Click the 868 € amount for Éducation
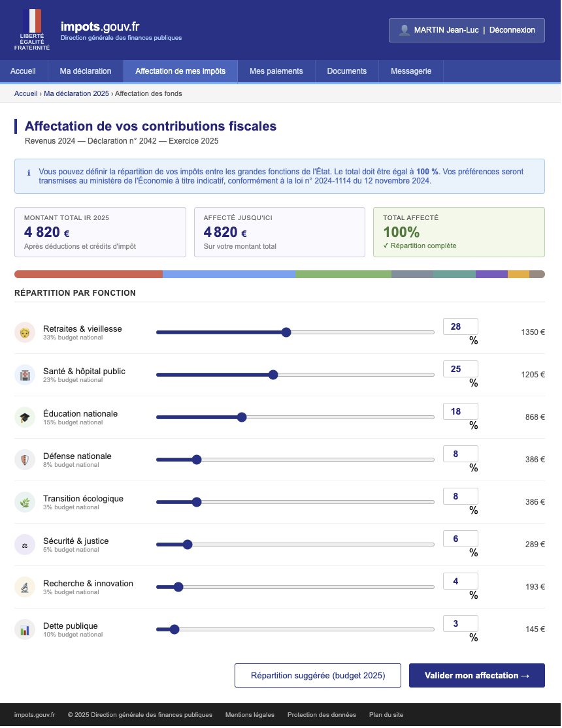 click(x=535, y=417)
